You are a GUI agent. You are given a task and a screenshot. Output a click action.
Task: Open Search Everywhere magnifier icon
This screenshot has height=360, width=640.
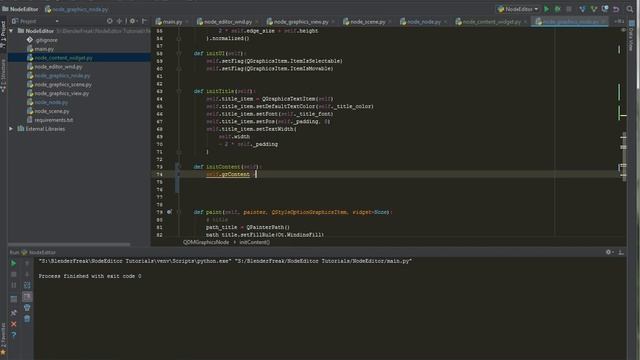click(630, 9)
